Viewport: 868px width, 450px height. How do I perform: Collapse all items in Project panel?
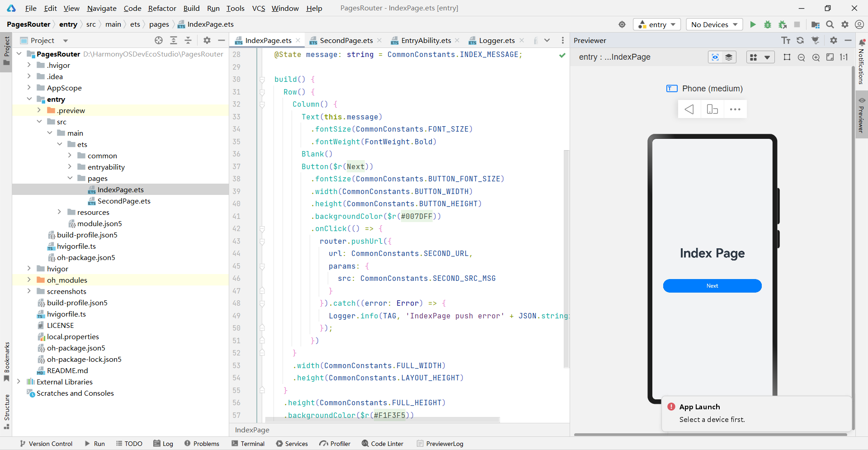[188, 40]
